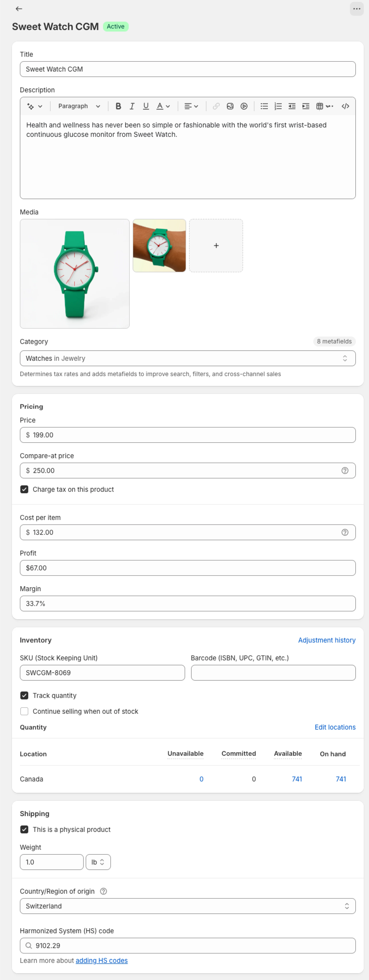Click the Compare-at price field
This screenshot has width=369, height=980.
[188, 471]
